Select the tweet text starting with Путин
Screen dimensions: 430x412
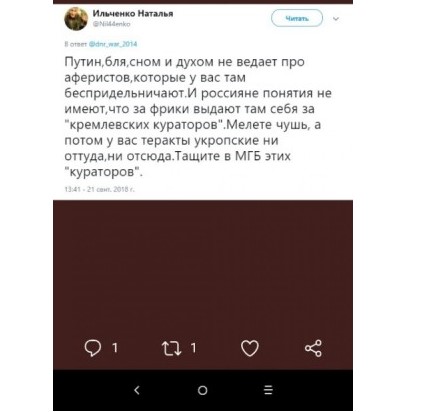tap(198, 117)
